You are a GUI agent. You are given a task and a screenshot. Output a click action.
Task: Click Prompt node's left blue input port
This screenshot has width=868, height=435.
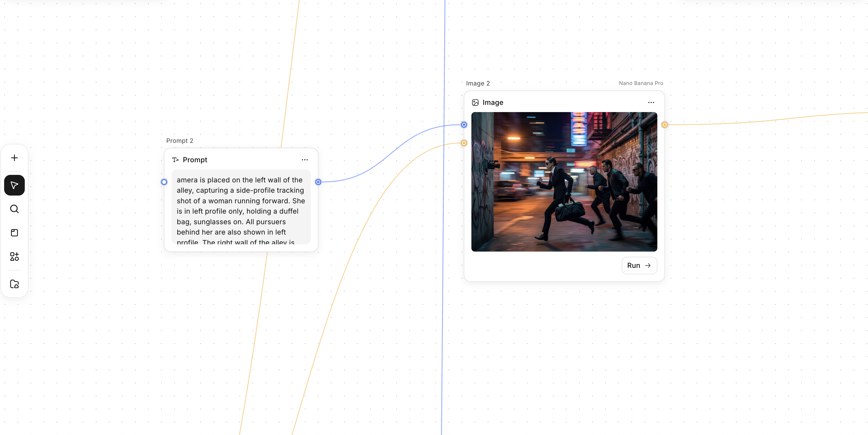tap(164, 182)
